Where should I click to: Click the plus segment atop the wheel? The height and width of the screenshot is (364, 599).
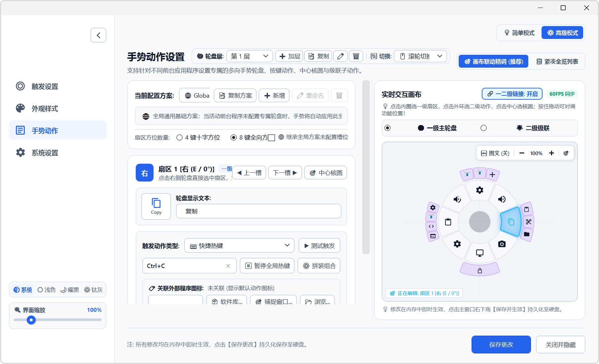point(492,175)
